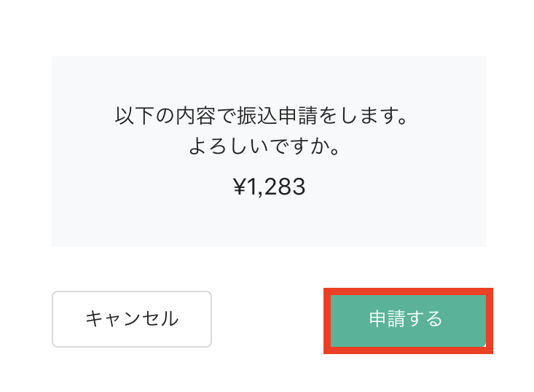Viewport: 534px width, 392px height.
Task: Click the button right of キャンセル
Action: [x=407, y=320]
